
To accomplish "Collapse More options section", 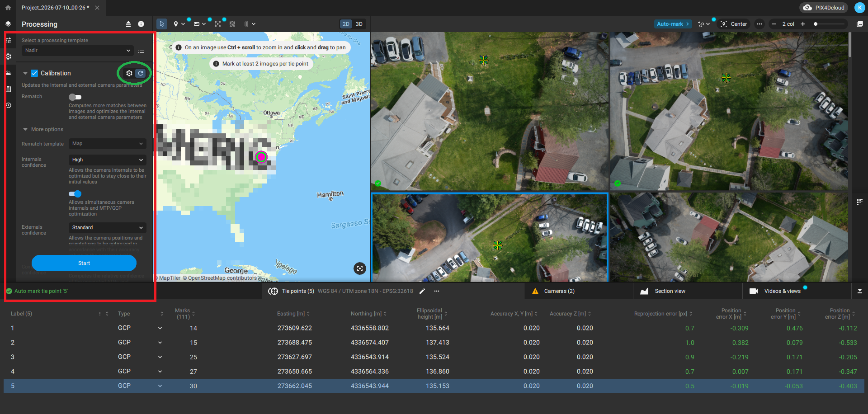I will pos(25,129).
